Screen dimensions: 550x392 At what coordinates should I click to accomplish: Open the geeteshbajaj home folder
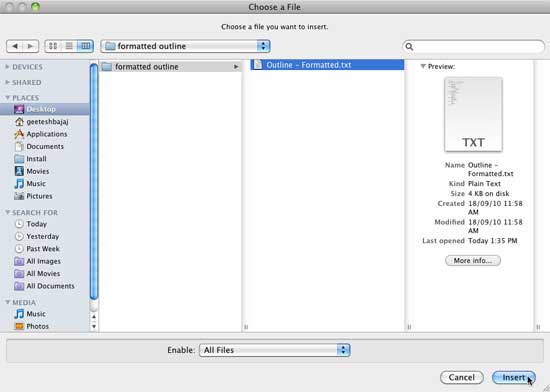45,122
